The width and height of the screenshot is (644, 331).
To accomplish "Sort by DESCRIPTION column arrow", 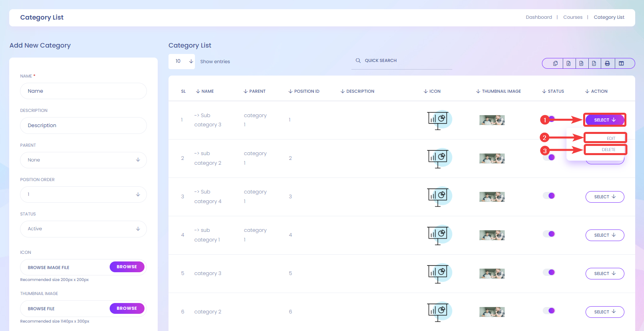I will 343,91.
